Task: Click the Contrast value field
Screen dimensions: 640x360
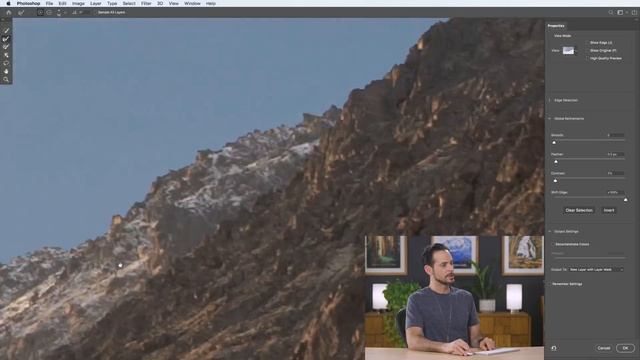Action: [616, 173]
